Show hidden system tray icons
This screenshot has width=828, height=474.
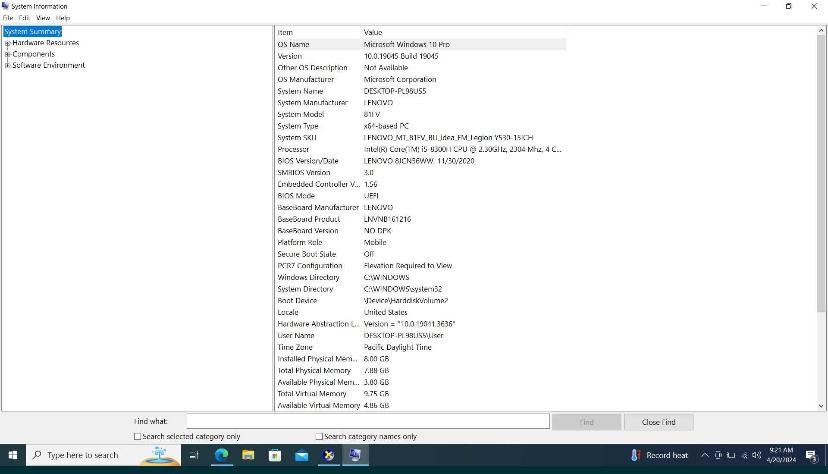coord(704,455)
